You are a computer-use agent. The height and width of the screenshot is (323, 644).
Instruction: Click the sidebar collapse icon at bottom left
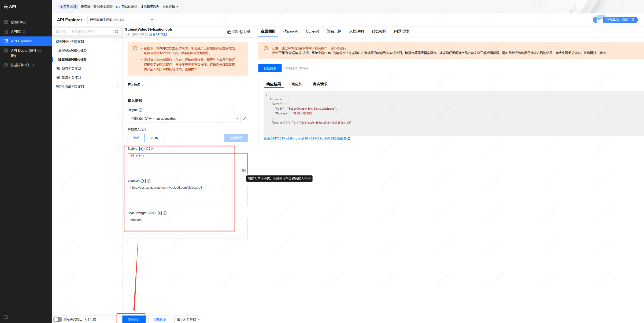[x=6, y=317]
